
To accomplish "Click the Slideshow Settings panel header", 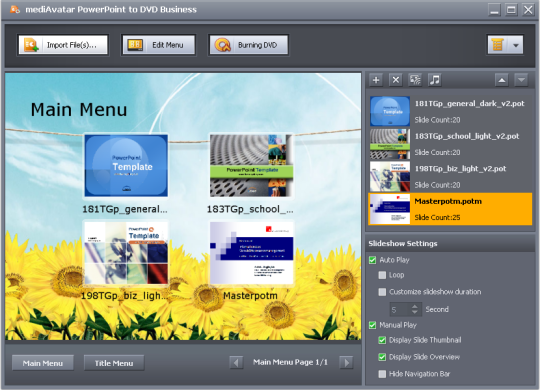I will (450, 244).
